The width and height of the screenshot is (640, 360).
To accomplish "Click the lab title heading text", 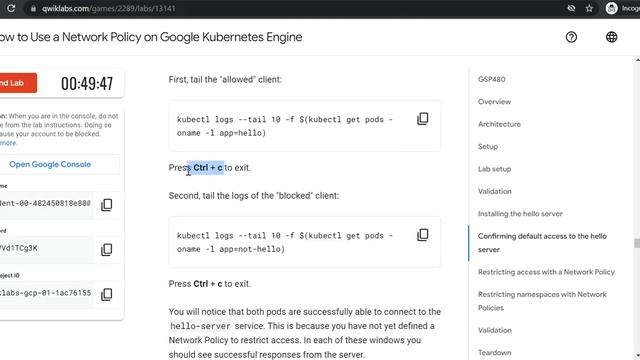I will 151,37.
